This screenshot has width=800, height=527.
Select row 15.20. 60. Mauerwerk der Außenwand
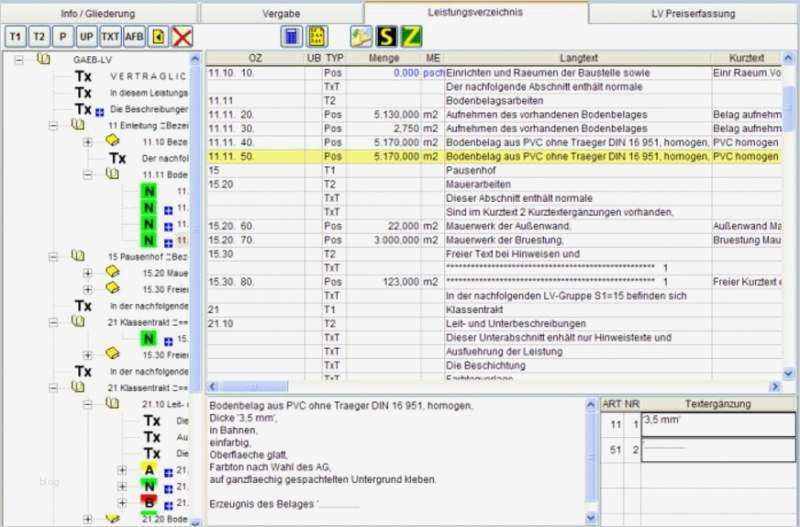click(x=494, y=226)
